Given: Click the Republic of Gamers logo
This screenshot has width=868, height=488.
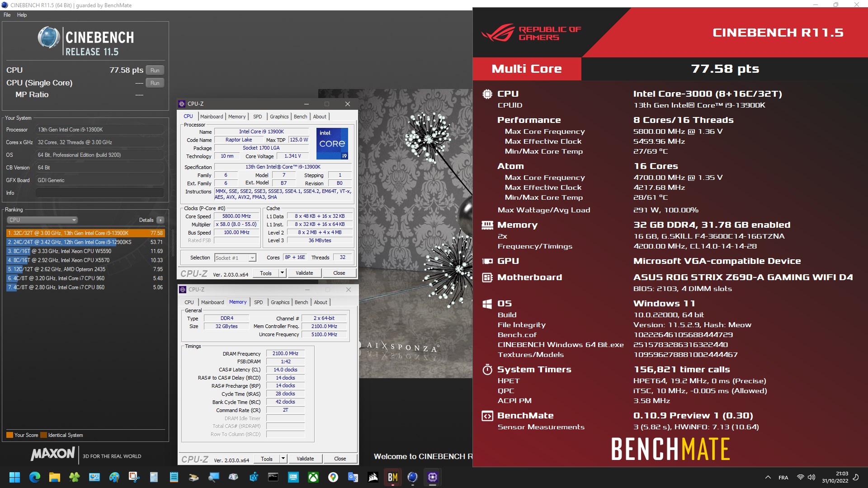Looking at the screenshot, I should click(x=532, y=33).
